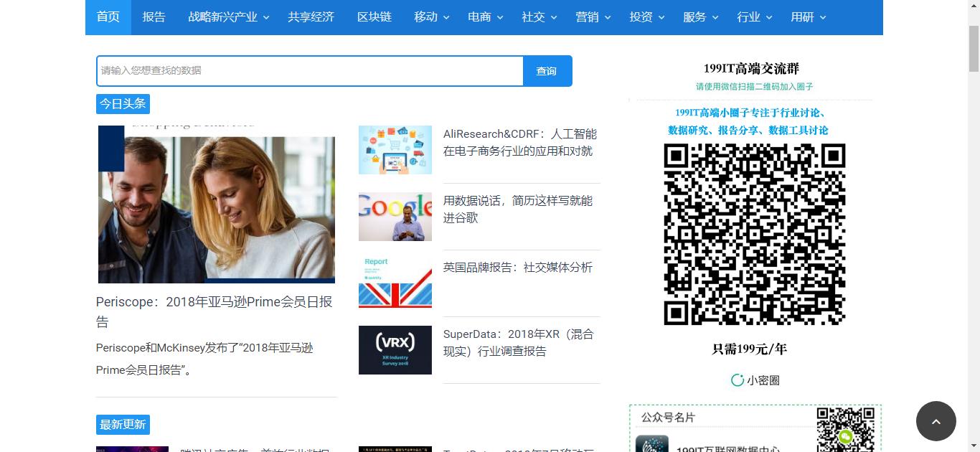
Task: Click the AliResearch e-commerce article thumbnail
Action: click(x=395, y=150)
